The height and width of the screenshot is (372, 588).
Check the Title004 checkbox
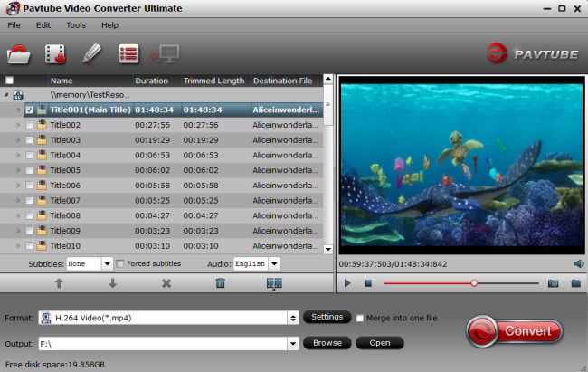coord(29,155)
